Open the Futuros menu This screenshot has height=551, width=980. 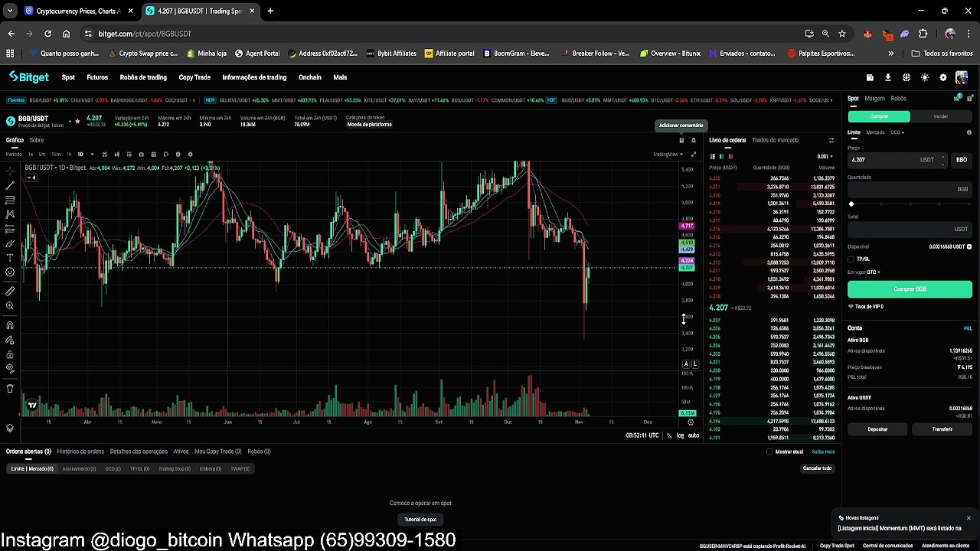97,77
